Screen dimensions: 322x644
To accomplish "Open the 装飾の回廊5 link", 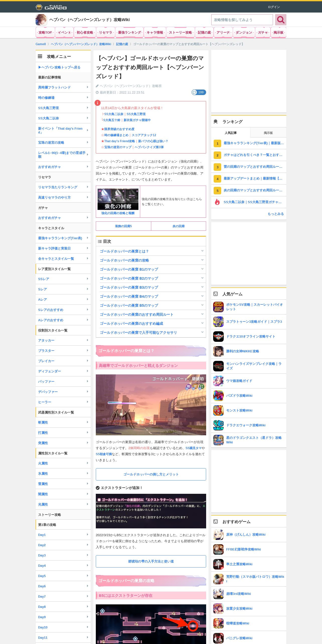I will point(123,226).
